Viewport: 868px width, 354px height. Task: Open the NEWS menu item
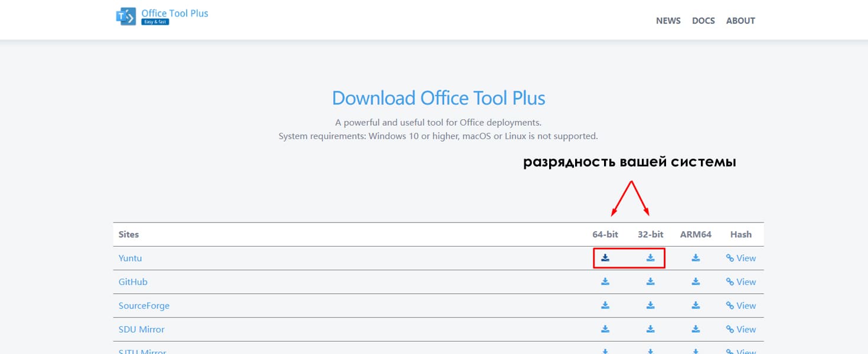(x=668, y=21)
